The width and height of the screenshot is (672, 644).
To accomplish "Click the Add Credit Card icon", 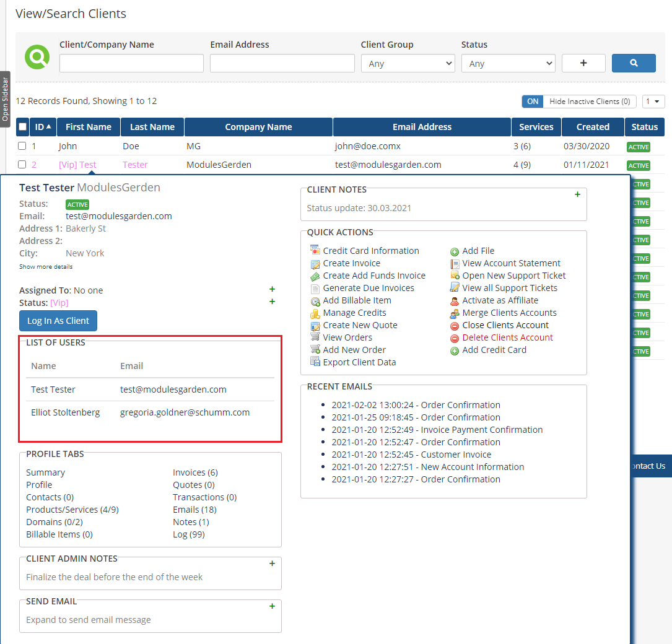I will pos(454,351).
